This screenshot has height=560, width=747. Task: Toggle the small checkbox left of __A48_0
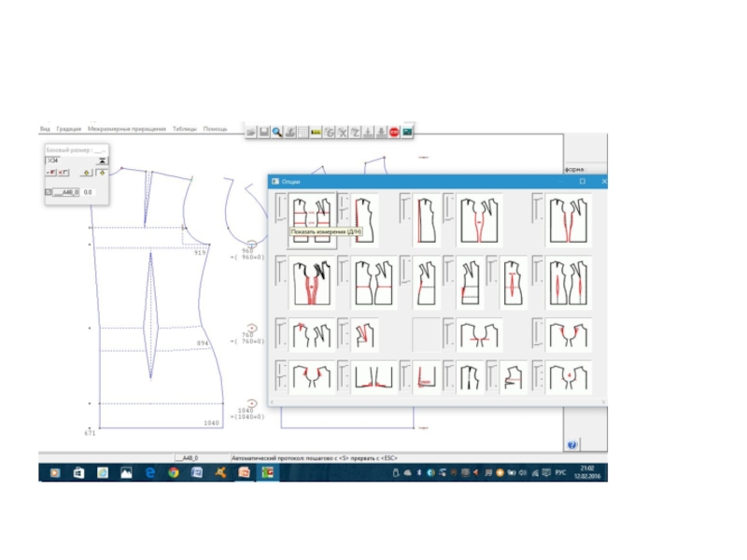(49, 192)
